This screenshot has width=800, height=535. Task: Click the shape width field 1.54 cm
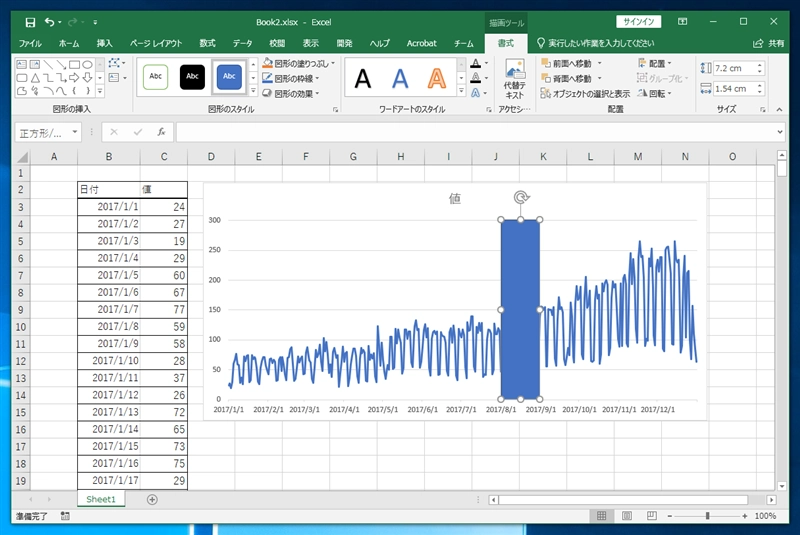pyautogui.click(x=733, y=89)
